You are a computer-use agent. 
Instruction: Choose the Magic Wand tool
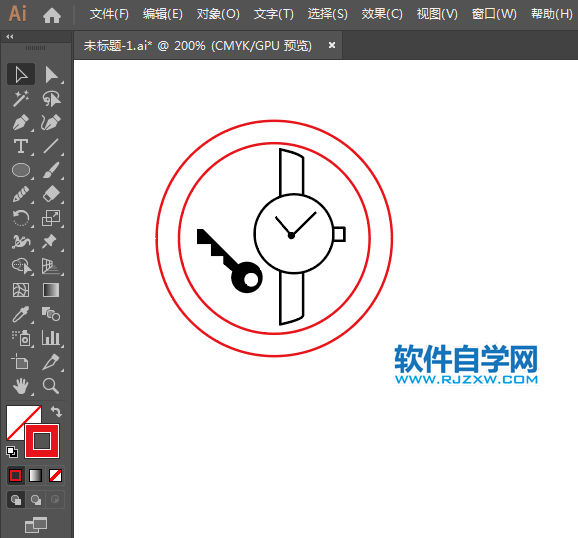21,98
